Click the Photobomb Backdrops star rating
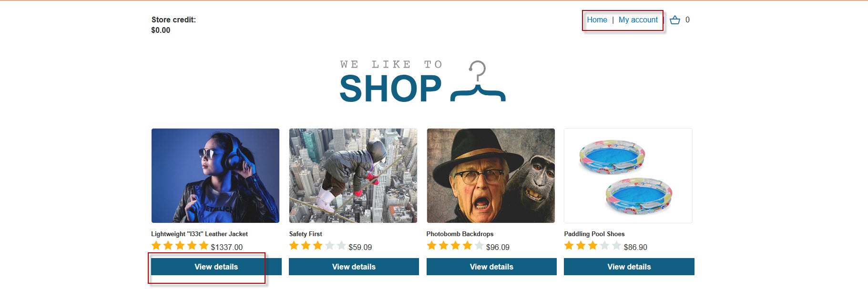This screenshot has width=868, height=289. click(x=455, y=246)
